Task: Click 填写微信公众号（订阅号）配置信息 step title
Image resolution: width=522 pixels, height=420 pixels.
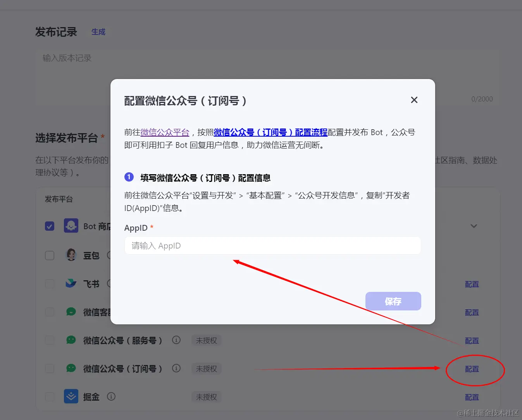Action: [205, 178]
